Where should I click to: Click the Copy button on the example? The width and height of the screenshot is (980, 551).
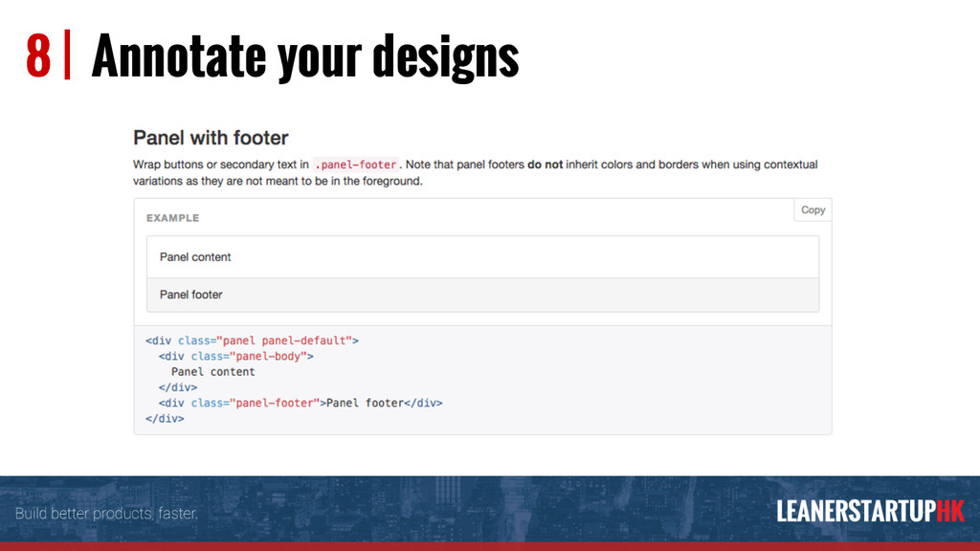[x=813, y=209]
